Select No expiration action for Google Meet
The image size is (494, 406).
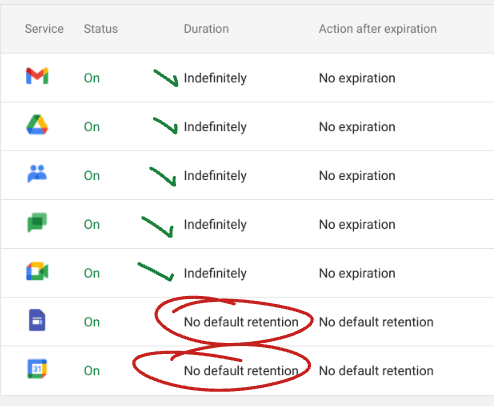pyautogui.click(x=357, y=273)
